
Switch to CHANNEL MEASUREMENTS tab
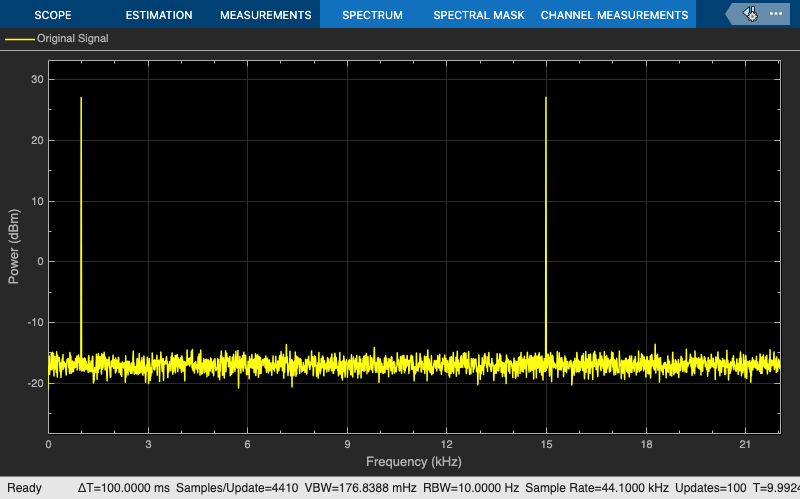pyautogui.click(x=614, y=15)
